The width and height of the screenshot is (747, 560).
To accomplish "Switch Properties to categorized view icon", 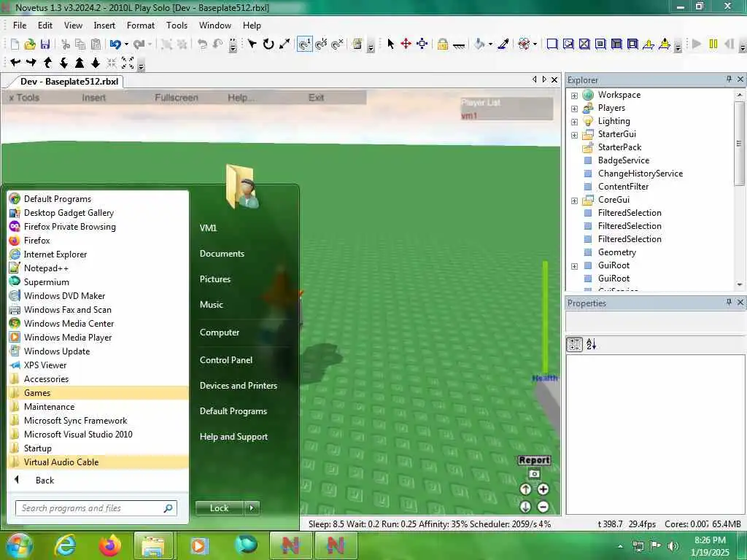I will pyautogui.click(x=575, y=344).
